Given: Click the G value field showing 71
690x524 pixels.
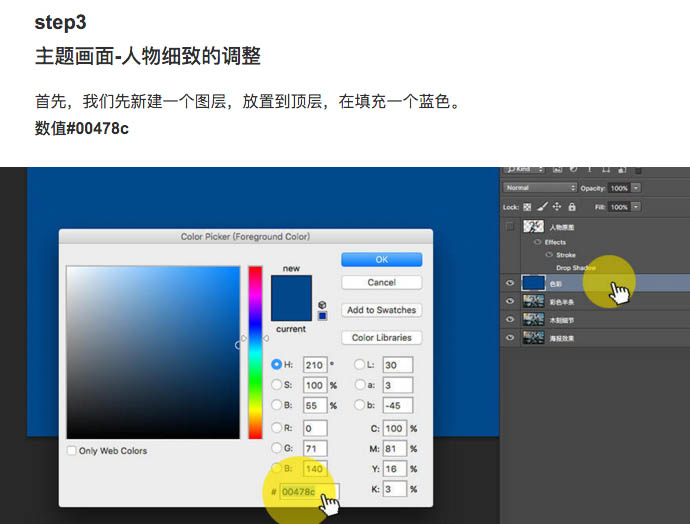Looking at the screenshot, I should point(315,448).
